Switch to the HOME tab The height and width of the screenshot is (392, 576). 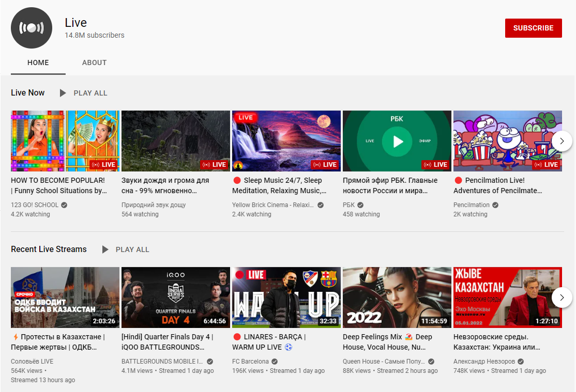tap(38, 63)
